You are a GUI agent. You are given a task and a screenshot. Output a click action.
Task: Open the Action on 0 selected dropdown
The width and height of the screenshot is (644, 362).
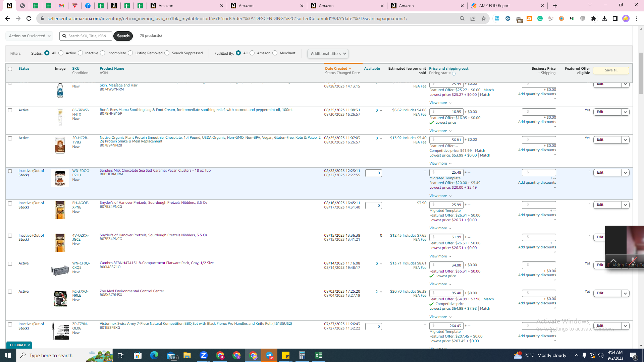point(30,36)
